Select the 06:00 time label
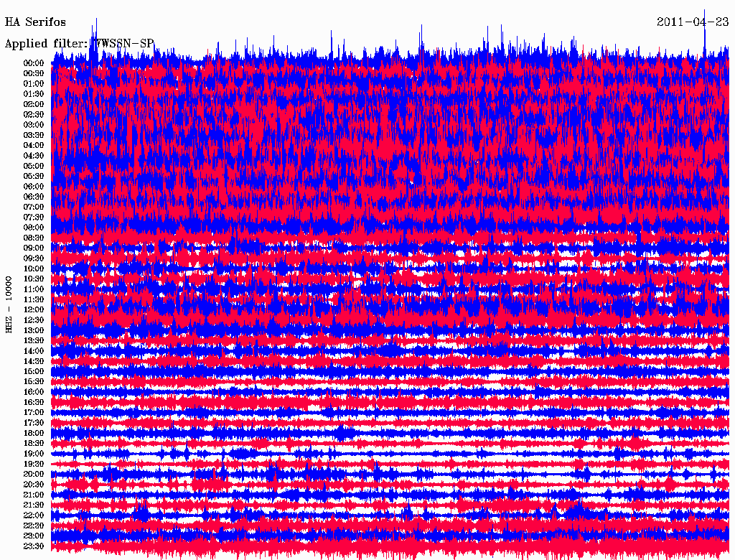Image resolution: width=735 pixels, height=560 pixels. pos(34,187)
